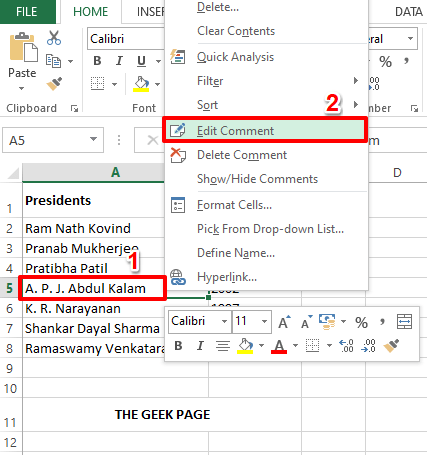Toggle Underline in the ribbon Font group
This screenshot has width=427, height=455.
pos(141,61)
